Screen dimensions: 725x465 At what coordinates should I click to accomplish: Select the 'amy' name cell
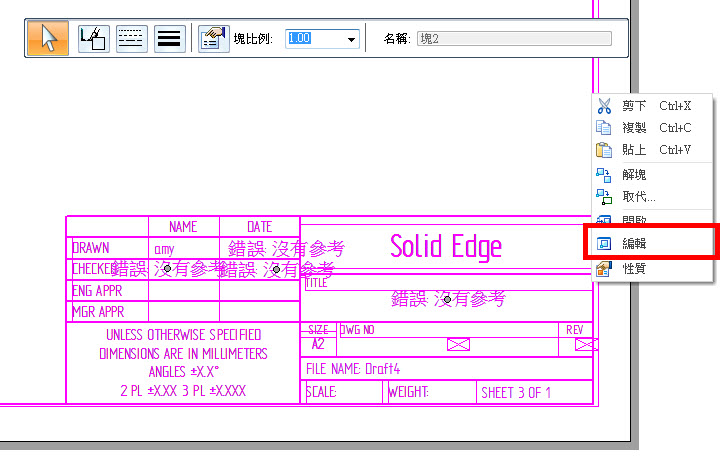coord(164,250)
